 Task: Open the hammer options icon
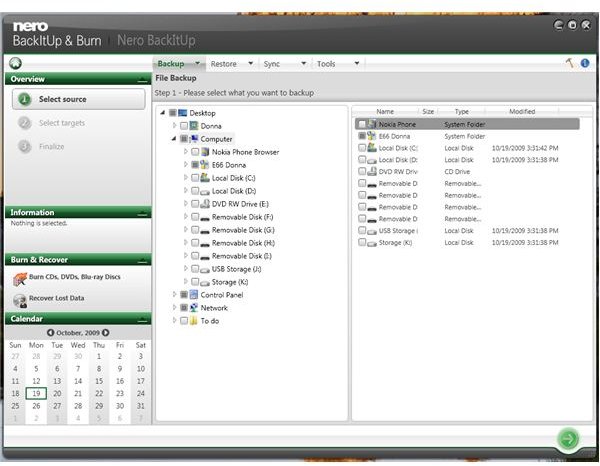point(570,63)
